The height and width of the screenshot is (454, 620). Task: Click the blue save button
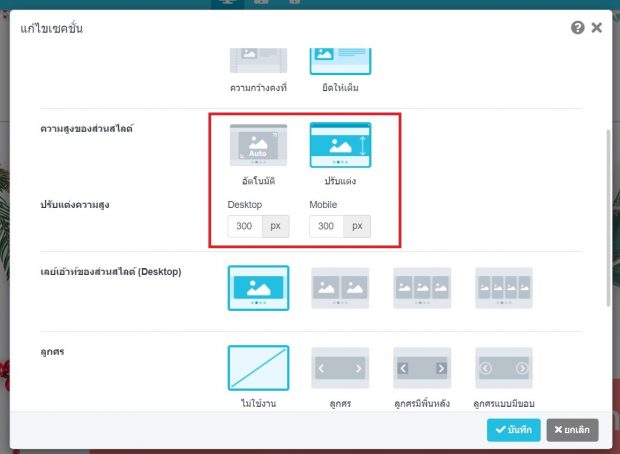point(514,430)
